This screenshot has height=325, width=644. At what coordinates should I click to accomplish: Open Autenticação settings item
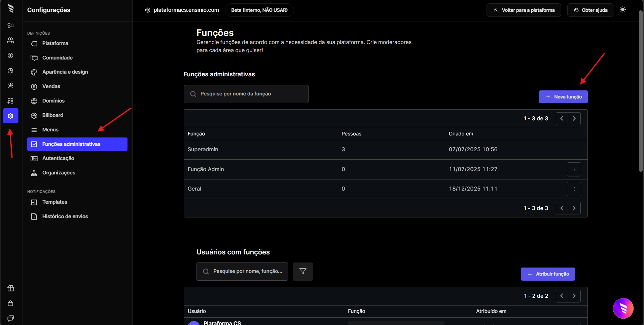click(x=58, y=158)
